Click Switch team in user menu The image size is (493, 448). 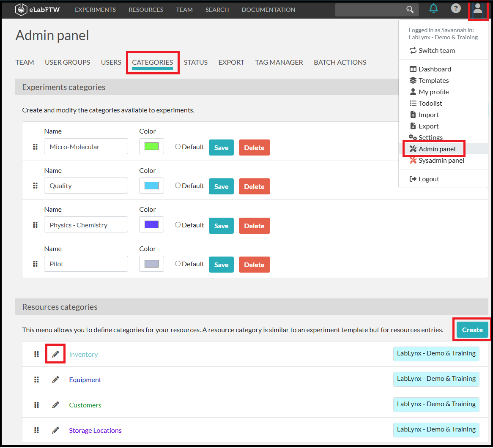click(436, 50)
